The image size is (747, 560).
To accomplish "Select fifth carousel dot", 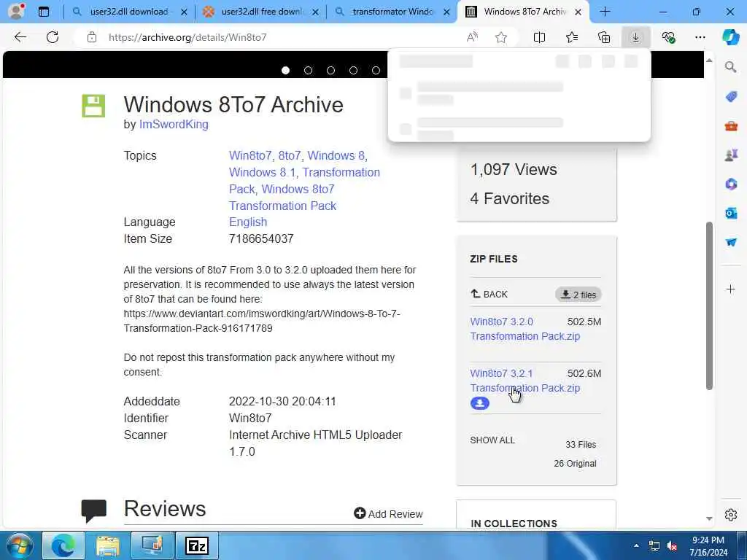I will [x=376, y=71].
